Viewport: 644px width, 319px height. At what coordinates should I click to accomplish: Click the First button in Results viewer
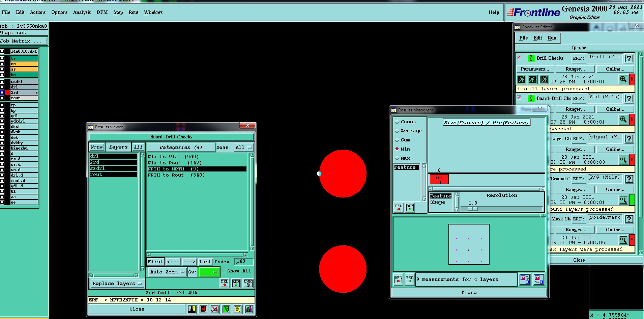click(155, 262)
